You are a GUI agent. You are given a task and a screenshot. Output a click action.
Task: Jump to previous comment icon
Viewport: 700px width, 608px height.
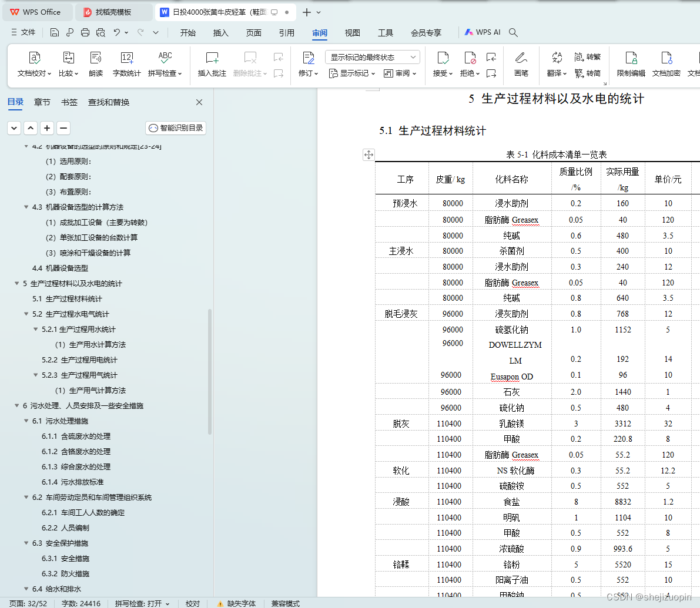[278, 57]
